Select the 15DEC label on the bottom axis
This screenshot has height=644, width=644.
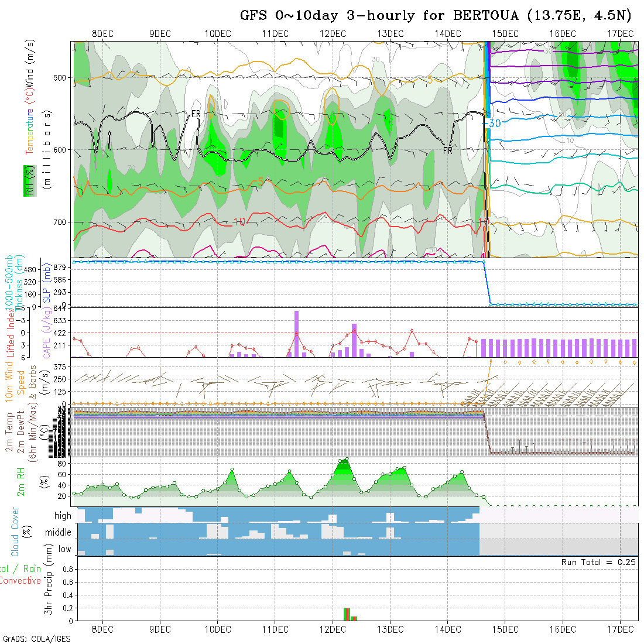click(x=505, y=629)
